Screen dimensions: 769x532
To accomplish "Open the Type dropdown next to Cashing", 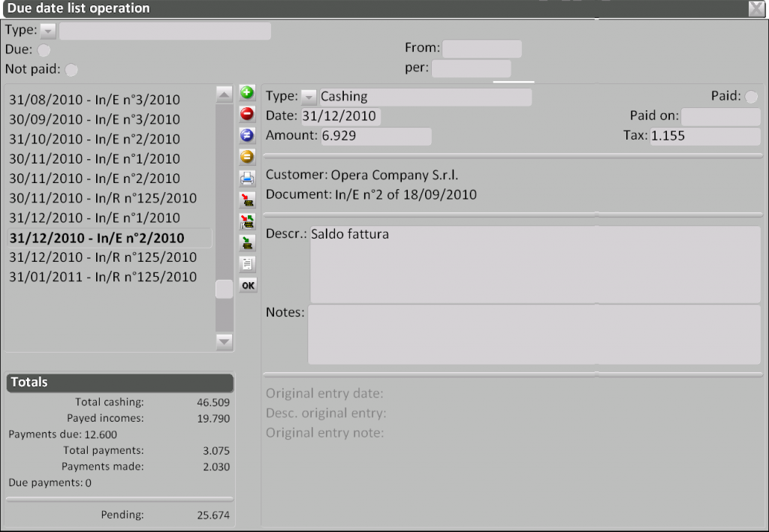I will 309,97.
